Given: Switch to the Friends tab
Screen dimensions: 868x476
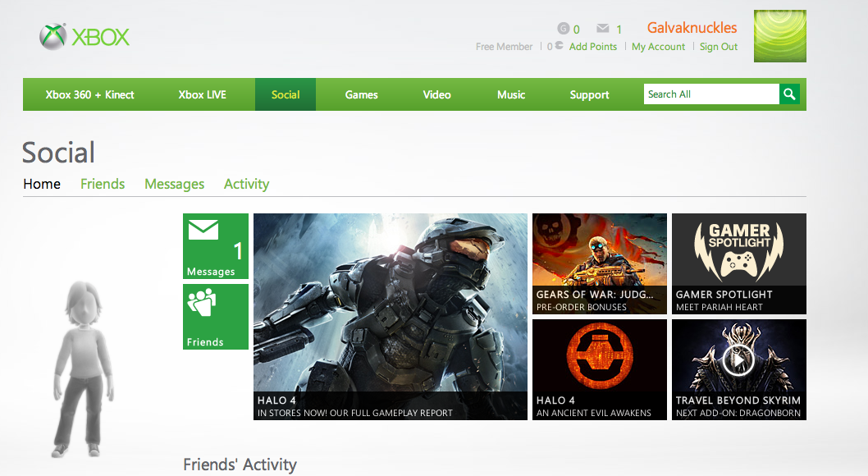Looking at the screenshot, I should [103, 184].
